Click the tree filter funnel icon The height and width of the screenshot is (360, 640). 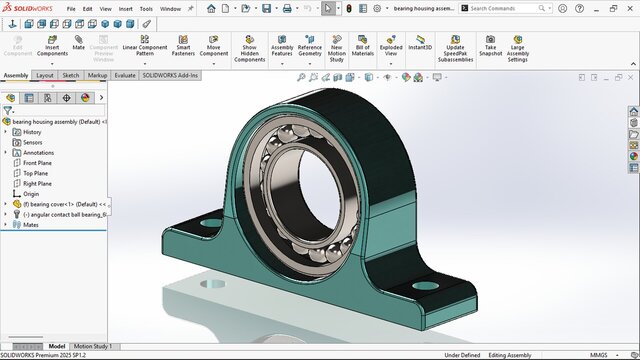[7, 110]
